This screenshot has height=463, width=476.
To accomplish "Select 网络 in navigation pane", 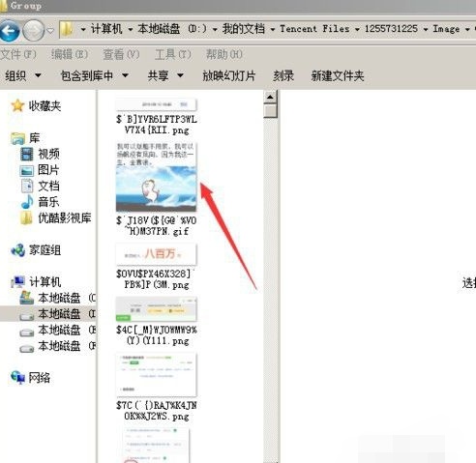I will (40, 378).
